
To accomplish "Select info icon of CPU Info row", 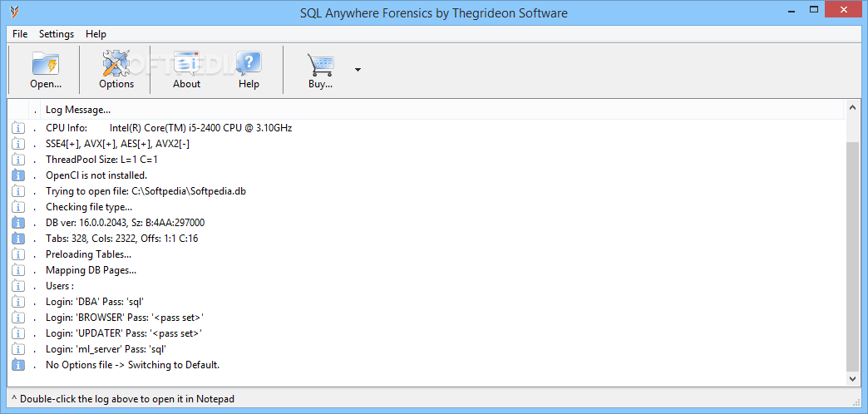I will point(18,128).
